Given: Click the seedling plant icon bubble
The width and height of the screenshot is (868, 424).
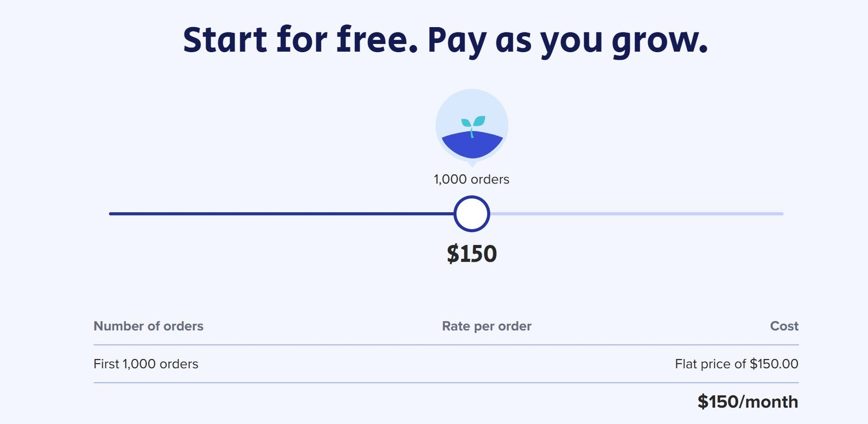Looking at the screenshot, I should [471, 126].
